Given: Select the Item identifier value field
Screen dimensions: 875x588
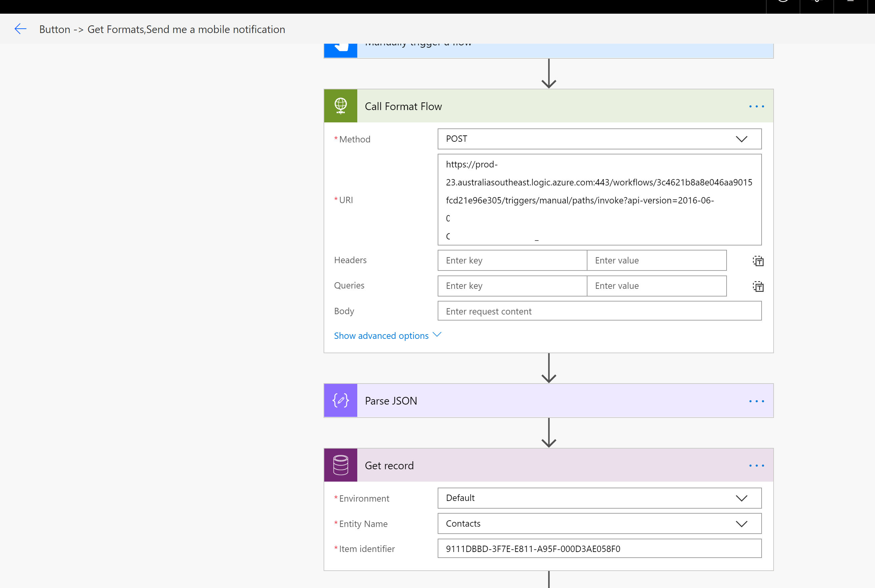Looking at the screenshot, I should [x=599, y=548].
